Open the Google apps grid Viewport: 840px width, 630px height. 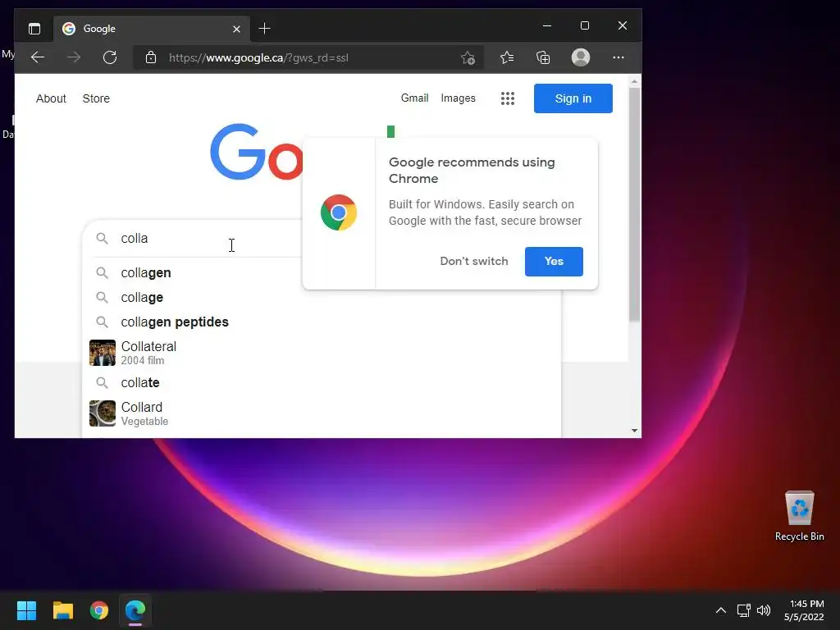click(507, 98)
